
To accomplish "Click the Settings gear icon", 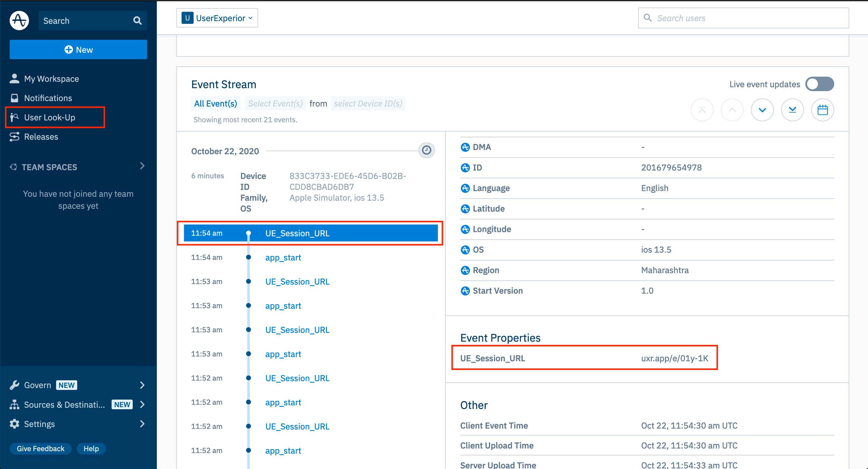I will pyautogui.click(x=14, y=424).
